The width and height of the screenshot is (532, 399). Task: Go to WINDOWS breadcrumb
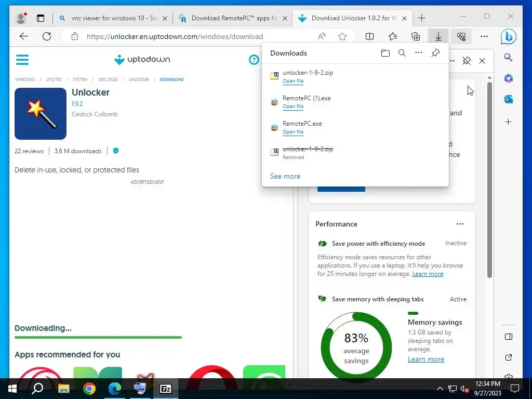point(25,79)
